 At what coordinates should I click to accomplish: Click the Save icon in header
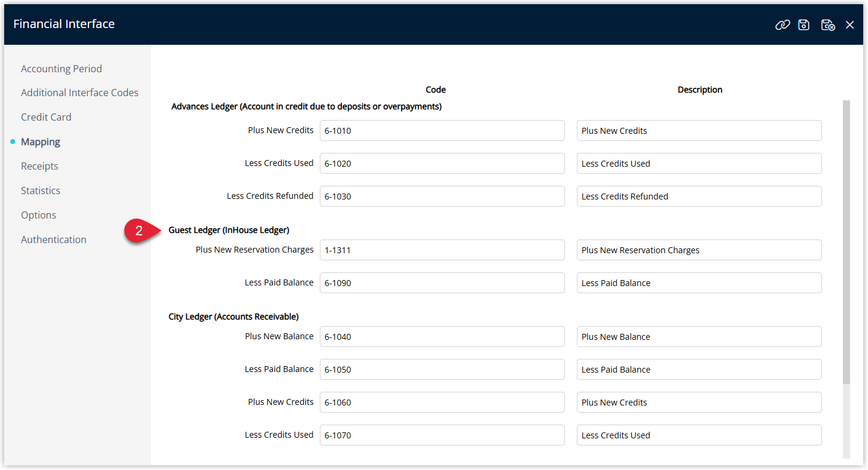click(x=804, y=24)
